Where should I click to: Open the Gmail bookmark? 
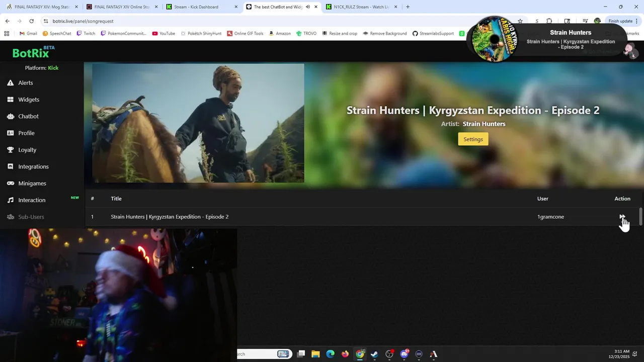click(28, 34)
